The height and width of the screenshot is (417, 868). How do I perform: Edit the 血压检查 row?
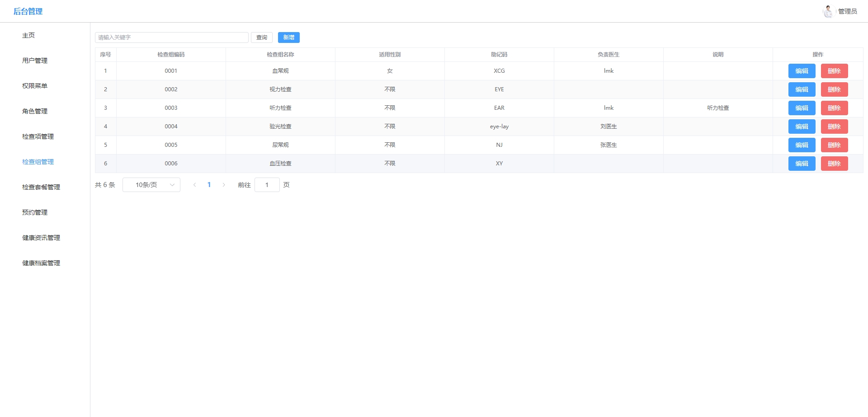(802, 164)
